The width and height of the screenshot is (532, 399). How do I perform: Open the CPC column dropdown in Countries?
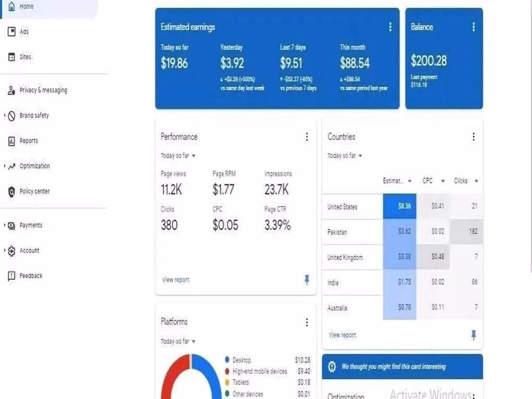point(433,181)
